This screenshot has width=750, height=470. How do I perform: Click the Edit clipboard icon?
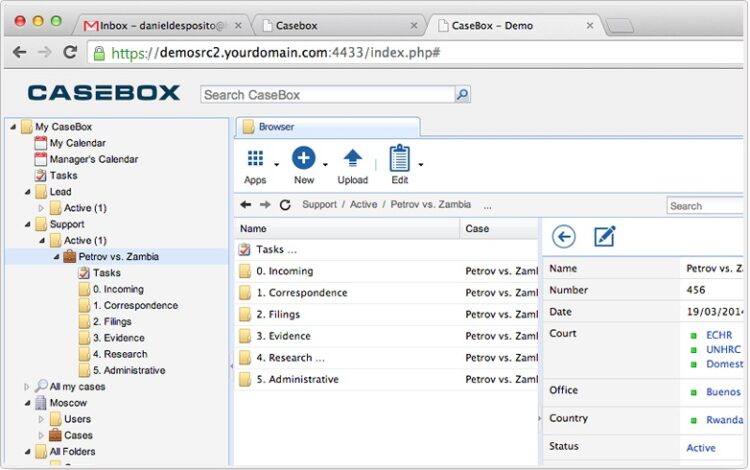(x=399, y=158)
